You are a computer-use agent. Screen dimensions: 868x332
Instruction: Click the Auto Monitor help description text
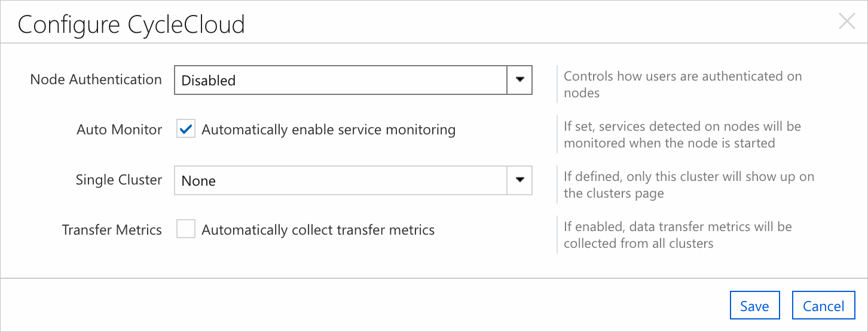[x=681, y=134]
